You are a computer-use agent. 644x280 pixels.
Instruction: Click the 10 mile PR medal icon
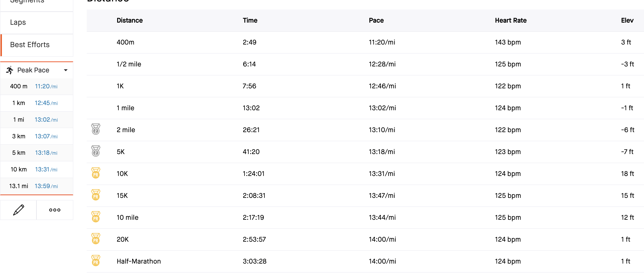coord(96,217)
